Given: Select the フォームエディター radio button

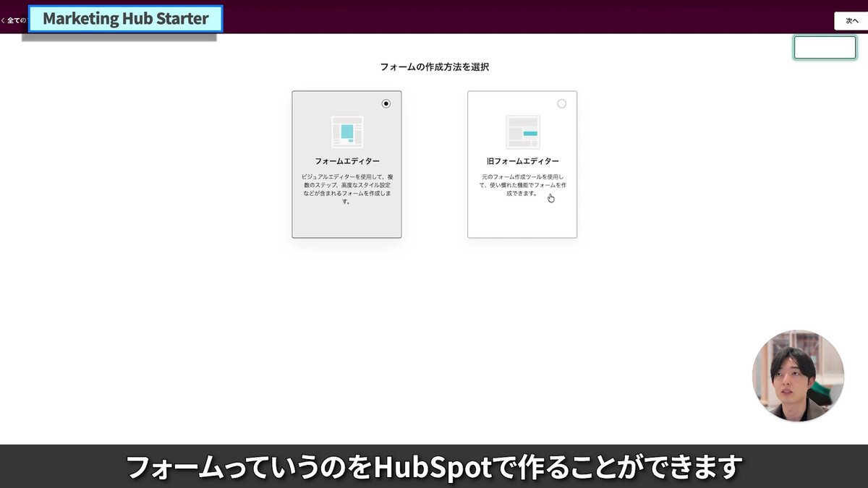Looking at the screenshot, I should click(x=386, y=104).
